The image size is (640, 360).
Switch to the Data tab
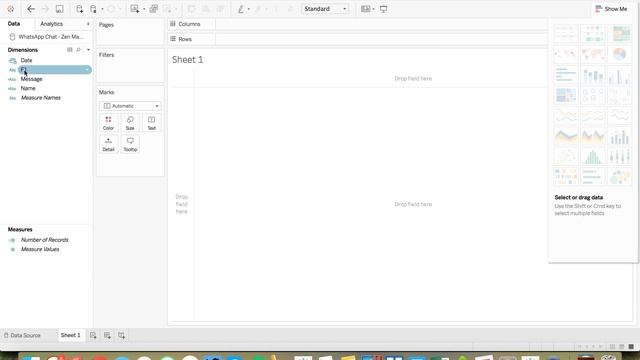tap(14, 24)
